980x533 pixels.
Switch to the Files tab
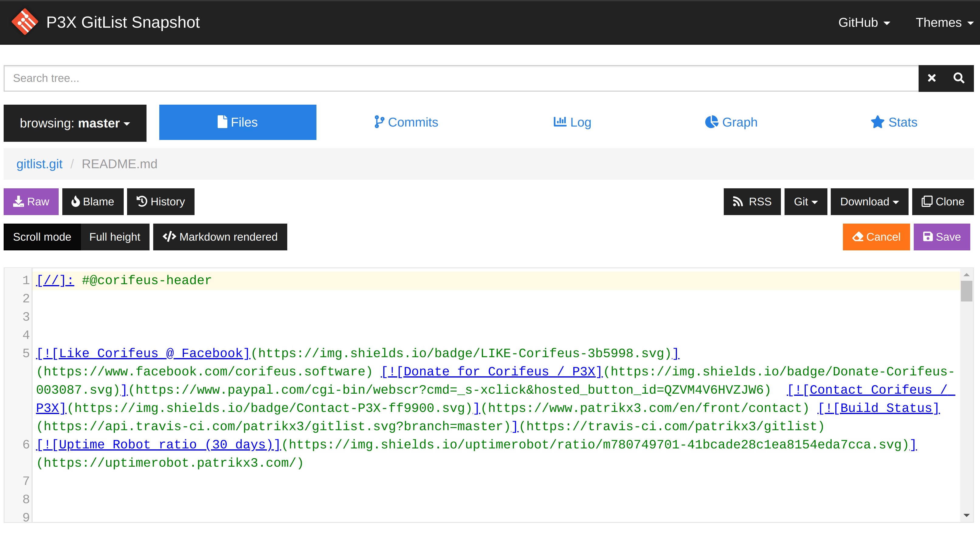(237, 122)
